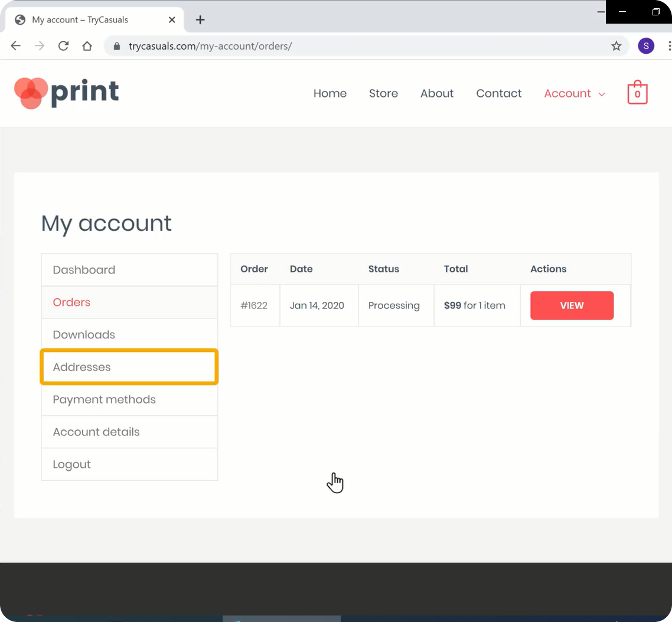Screen dimensions: 672x622
Task: Open a new browser tab
Action: [200, 19]
